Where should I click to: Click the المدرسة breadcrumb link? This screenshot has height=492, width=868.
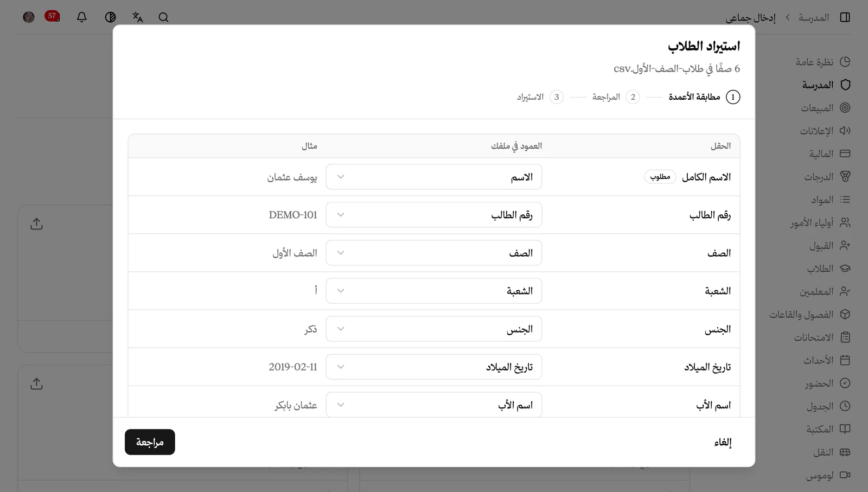(813, 17)
